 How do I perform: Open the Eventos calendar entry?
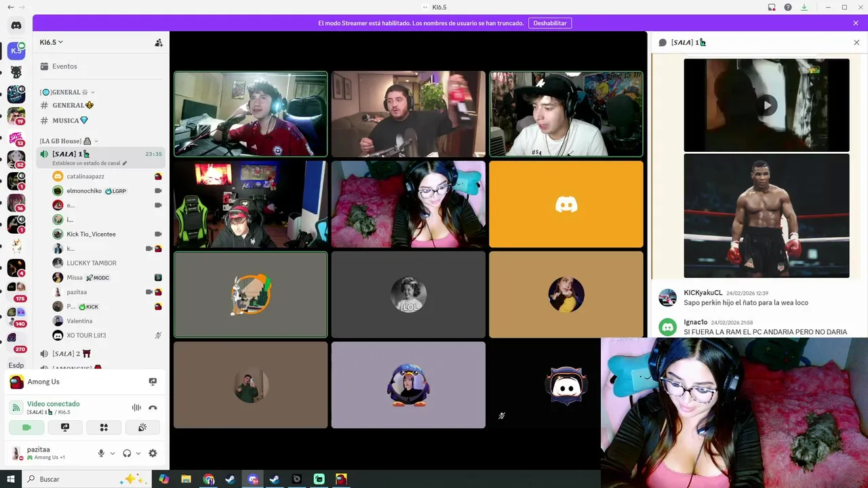tap(102, 66)
